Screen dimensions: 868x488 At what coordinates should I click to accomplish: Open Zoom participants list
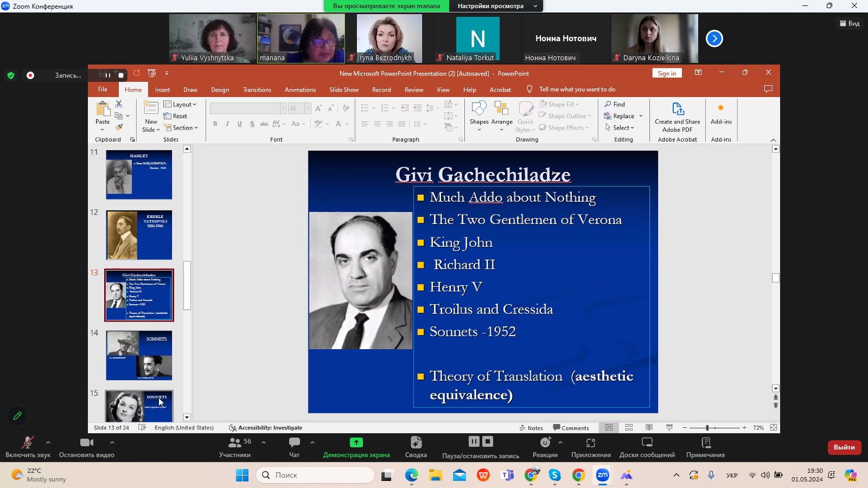(x=235, y=447)
